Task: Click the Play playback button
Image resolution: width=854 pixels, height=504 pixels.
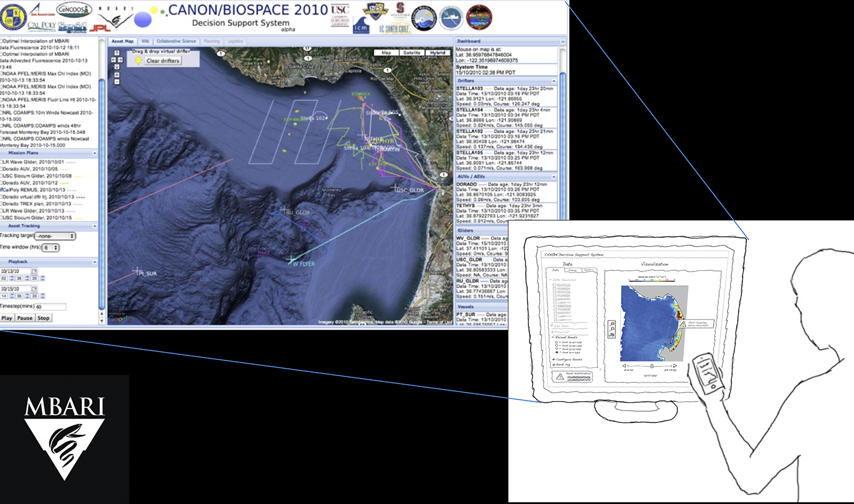Action: tap(7, 318)
